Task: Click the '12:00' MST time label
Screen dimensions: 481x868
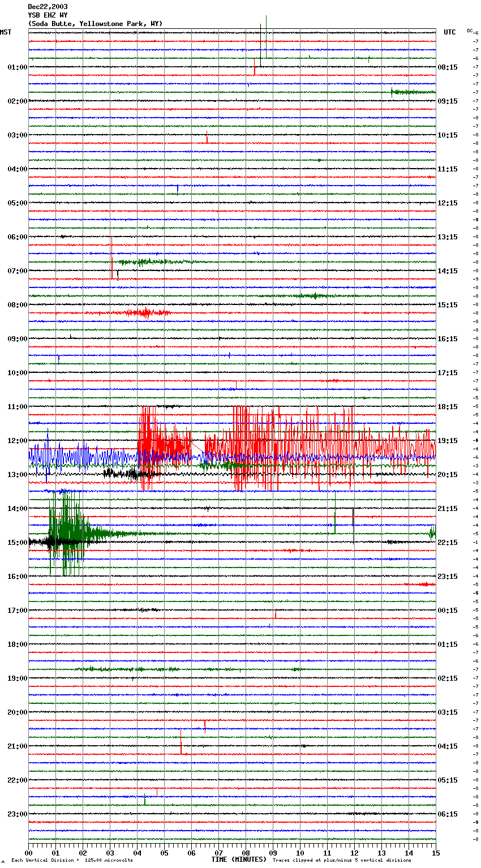Action: [18, 441]
